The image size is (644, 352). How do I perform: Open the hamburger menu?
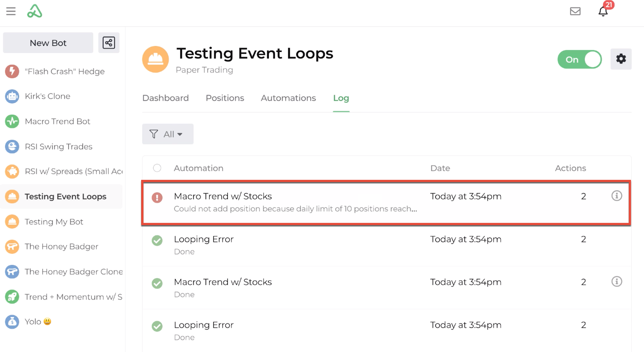[11, 11]
